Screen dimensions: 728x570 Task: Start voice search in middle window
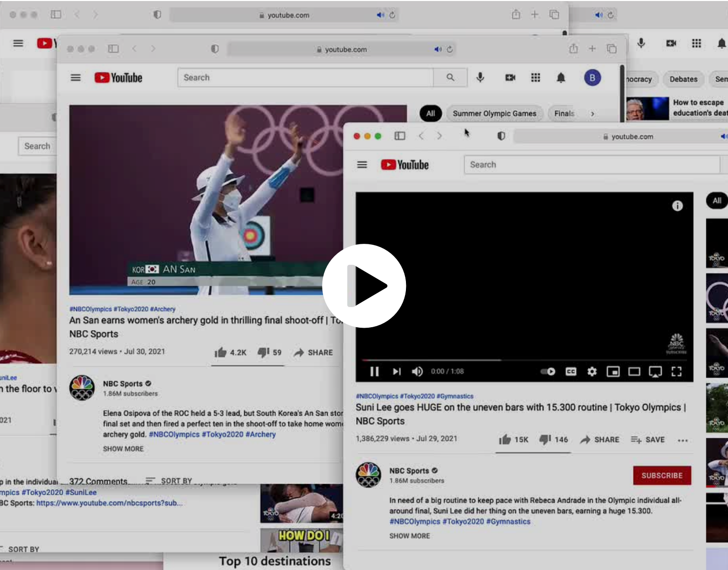[x=480, y=77]
